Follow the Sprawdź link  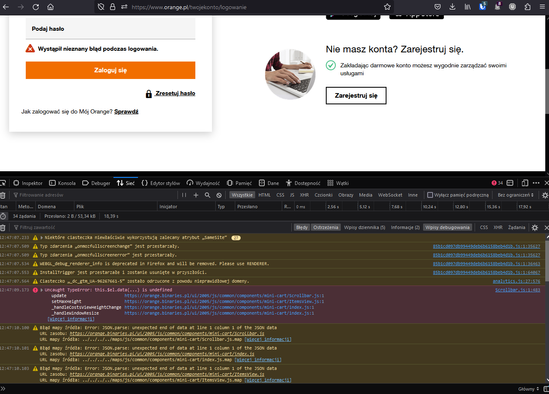point(126,112)
